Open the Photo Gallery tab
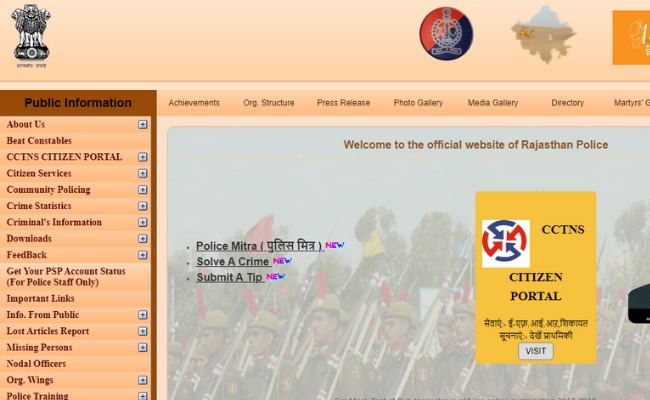650x400 pixels. tap(418, 103)
